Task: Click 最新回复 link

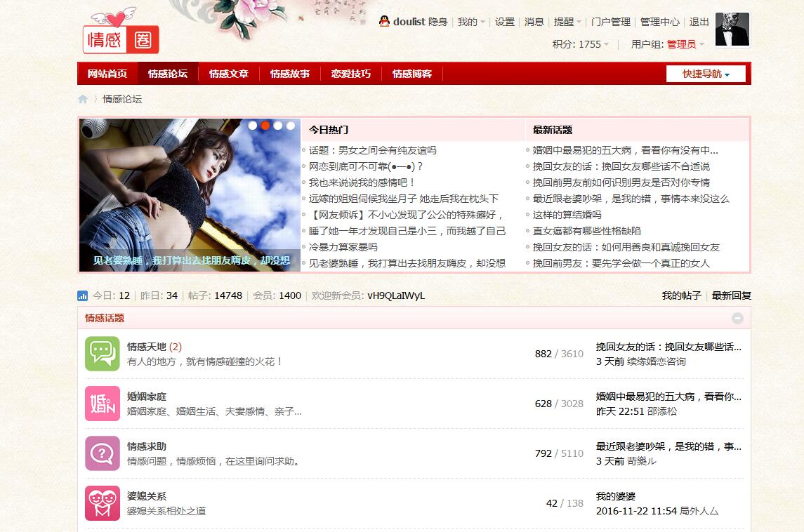Action: [x=732, y=295]
